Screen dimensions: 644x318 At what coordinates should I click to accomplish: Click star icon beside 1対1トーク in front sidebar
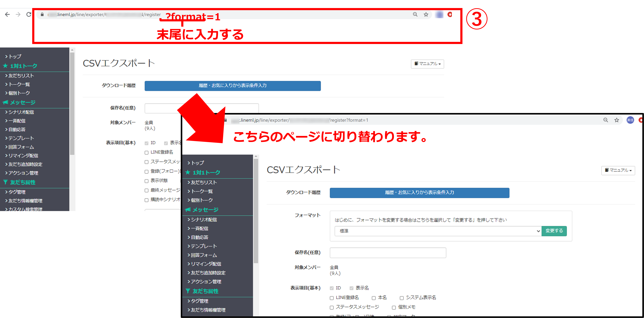coord(188,173)
